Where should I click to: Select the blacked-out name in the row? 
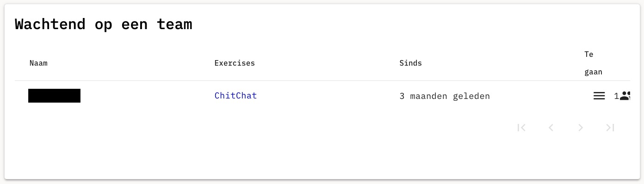(x=54, y=96)
